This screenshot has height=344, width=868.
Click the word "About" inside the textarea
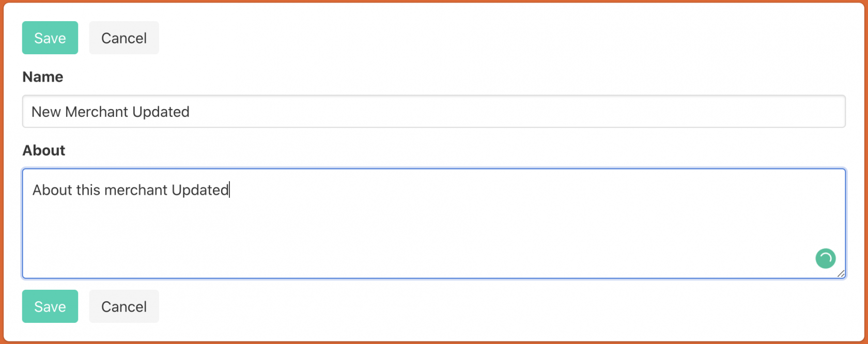pyautogui.click(x=52, y=190)
